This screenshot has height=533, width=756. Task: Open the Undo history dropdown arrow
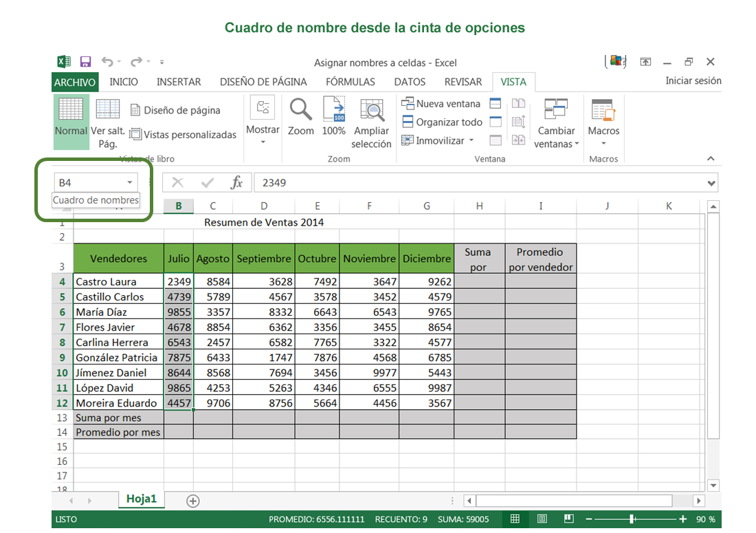click(x=119, y=62)
